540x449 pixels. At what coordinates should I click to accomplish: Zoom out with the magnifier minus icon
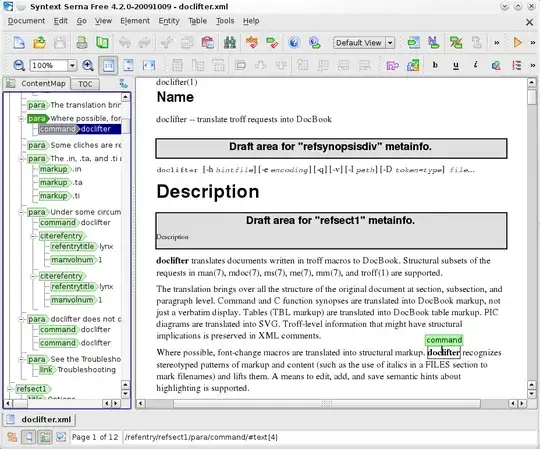point(19,65)
